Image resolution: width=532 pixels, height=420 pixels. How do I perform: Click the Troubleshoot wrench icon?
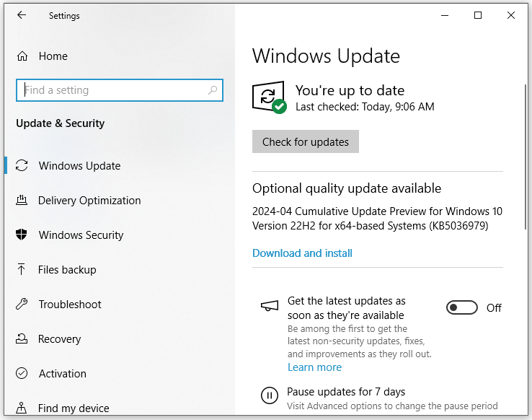pos(22,304)
